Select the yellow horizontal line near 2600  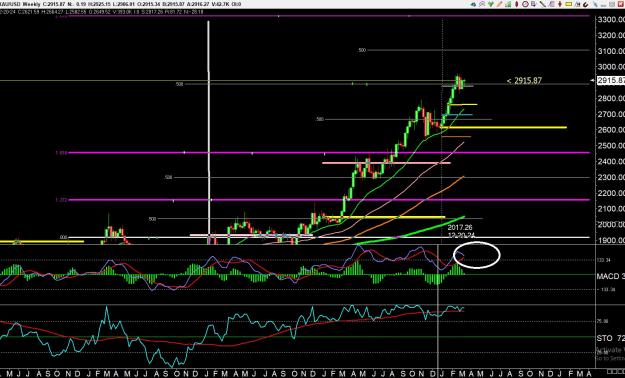tap(503, 128)
